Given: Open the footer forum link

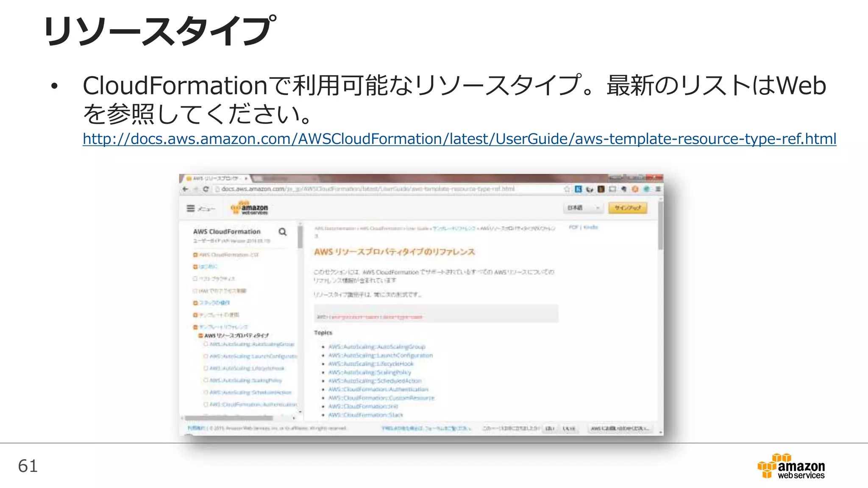Looking at the screenshot, I should (x=426, y=428).
